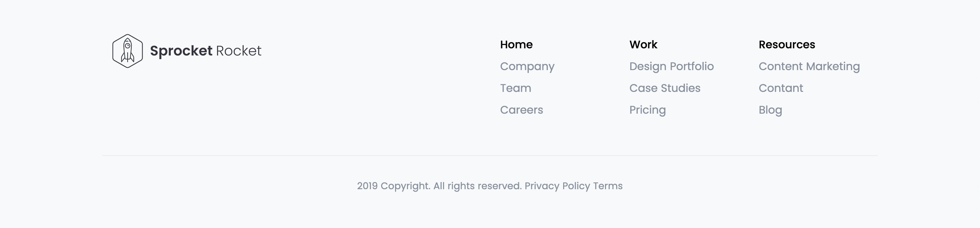Click the word Sprocket in the logo

tap(181, 51)
